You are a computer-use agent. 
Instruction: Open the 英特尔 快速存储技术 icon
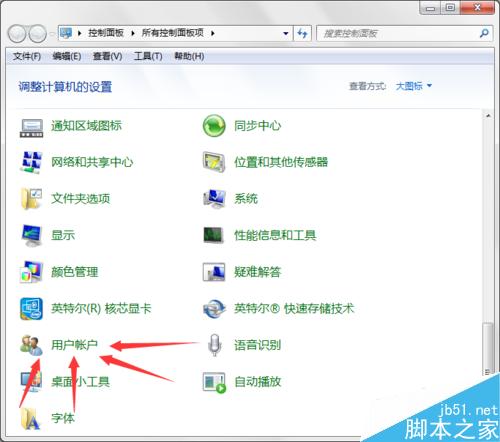(214, 309)
